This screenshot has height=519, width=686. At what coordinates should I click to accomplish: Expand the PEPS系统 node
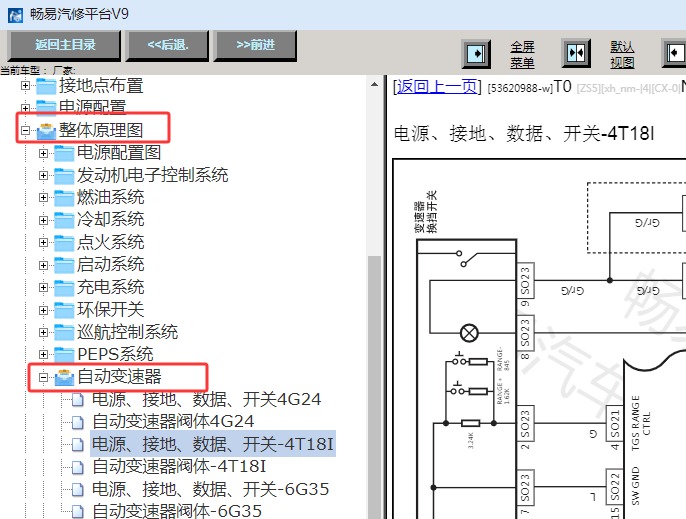tap(43, 354)
